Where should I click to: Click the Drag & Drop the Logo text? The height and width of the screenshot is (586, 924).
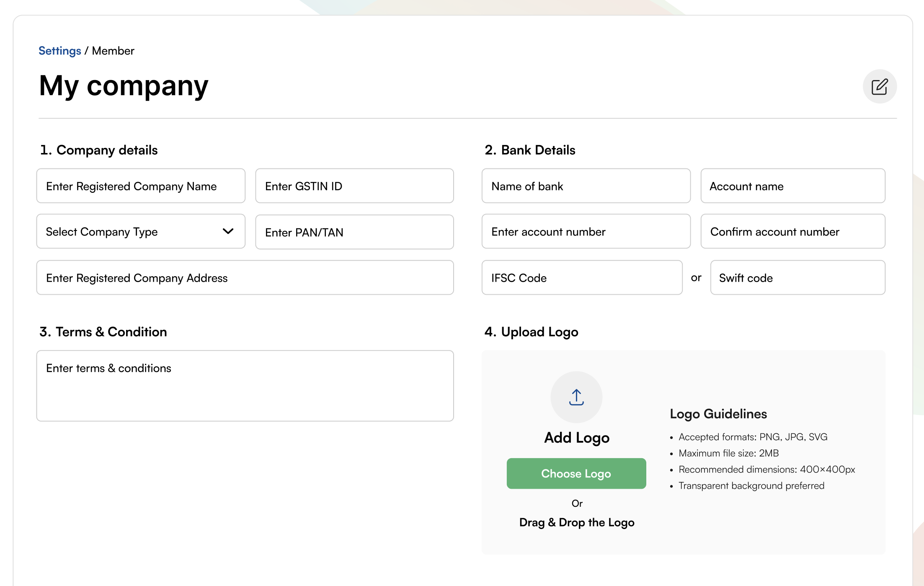pos(576,522)
